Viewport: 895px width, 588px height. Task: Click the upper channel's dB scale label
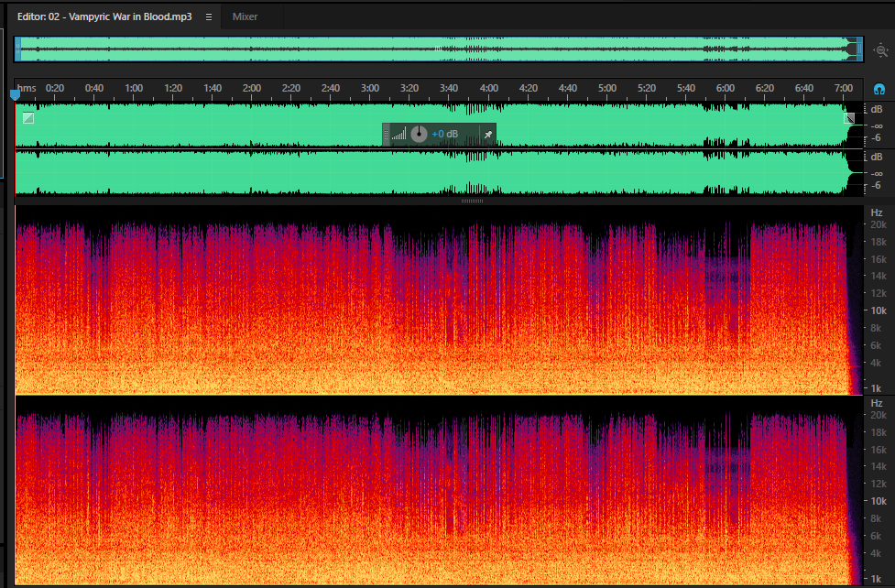[876, 109]
